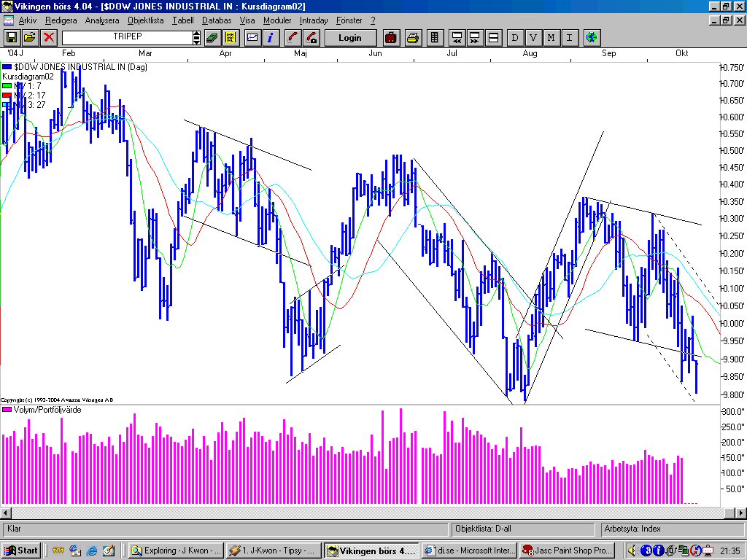Viewport: 747px width, 560px height.
Task: Click the taskbar clock showing 21:35
Action: pyautogui.click(x=729, y=551)
